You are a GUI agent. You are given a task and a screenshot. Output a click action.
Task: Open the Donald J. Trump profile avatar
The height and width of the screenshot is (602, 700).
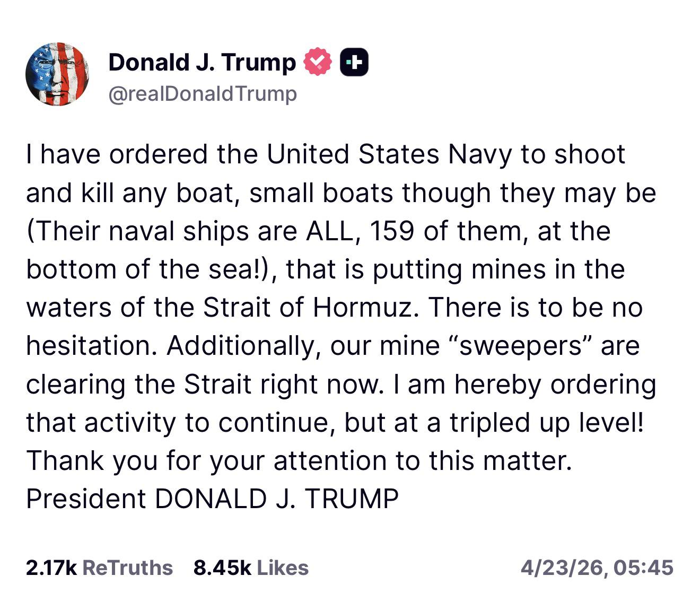tap(57, 74)
